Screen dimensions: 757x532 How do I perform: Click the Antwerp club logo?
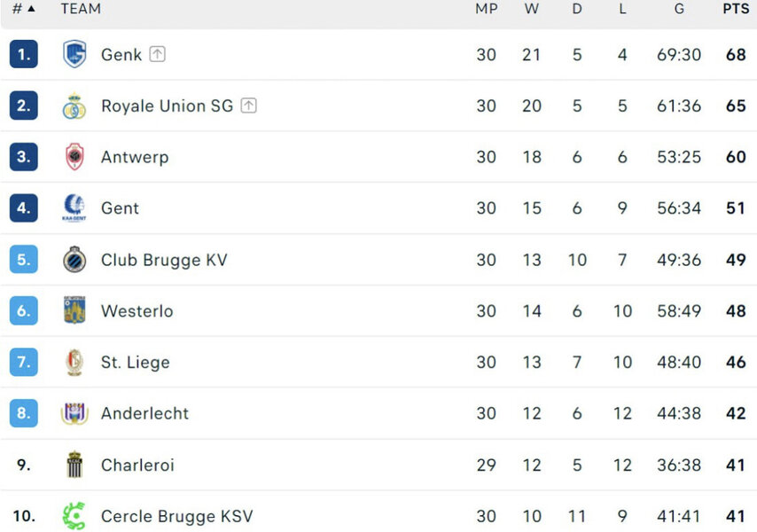point(74,157)
